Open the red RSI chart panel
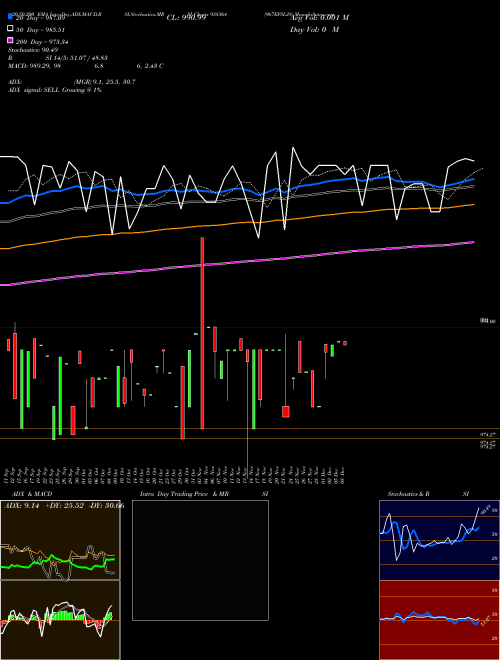 pos(439,620)
